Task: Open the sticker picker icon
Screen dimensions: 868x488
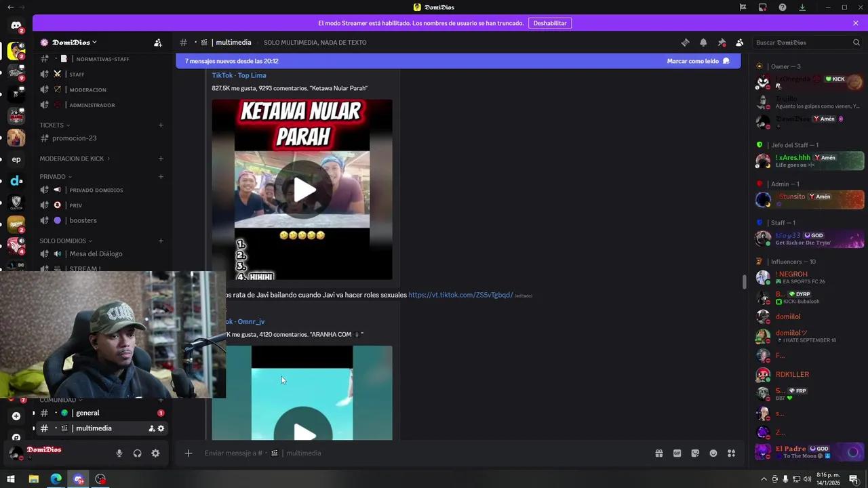Action: pos(695,453)
